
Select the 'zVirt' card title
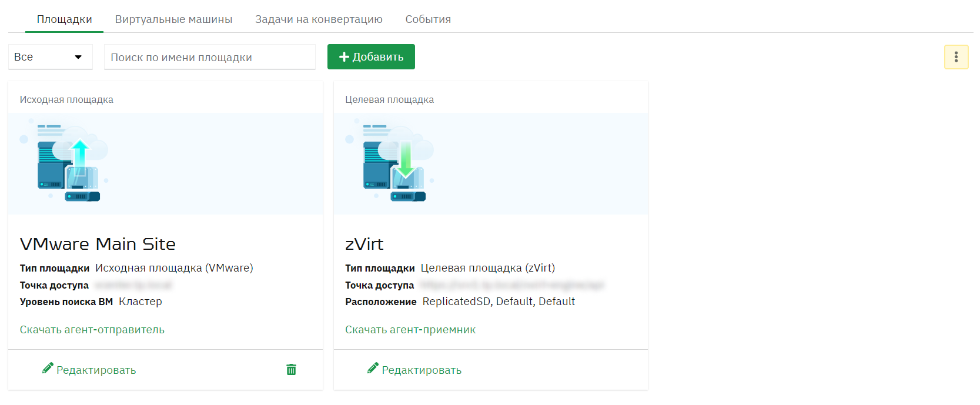tap(364, 244)
